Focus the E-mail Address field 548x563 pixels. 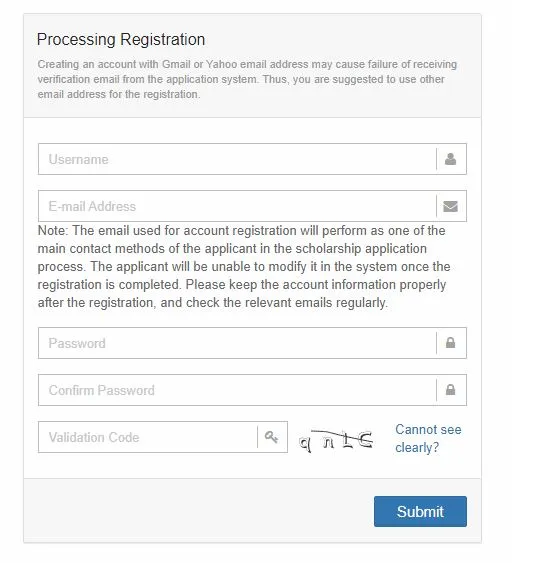(237, 206)
